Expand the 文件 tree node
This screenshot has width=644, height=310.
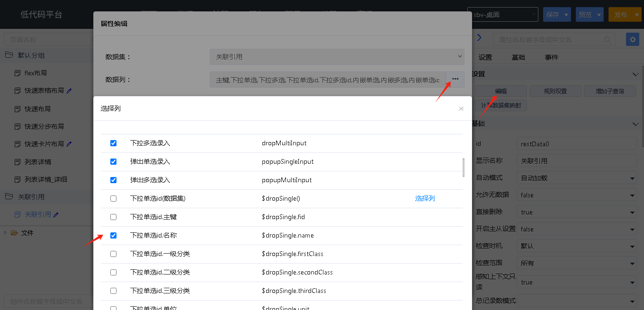click(x=6, y=233)
